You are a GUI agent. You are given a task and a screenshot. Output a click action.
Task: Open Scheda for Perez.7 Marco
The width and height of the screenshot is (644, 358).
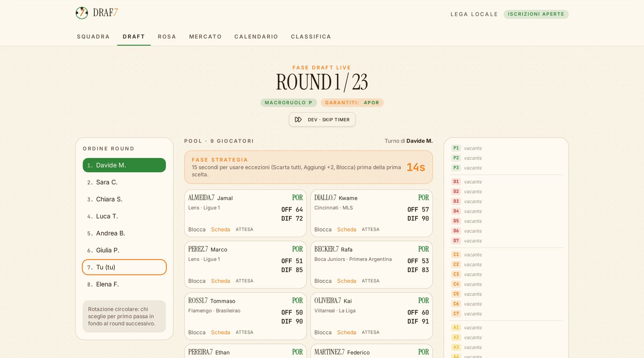click(221, 281)
